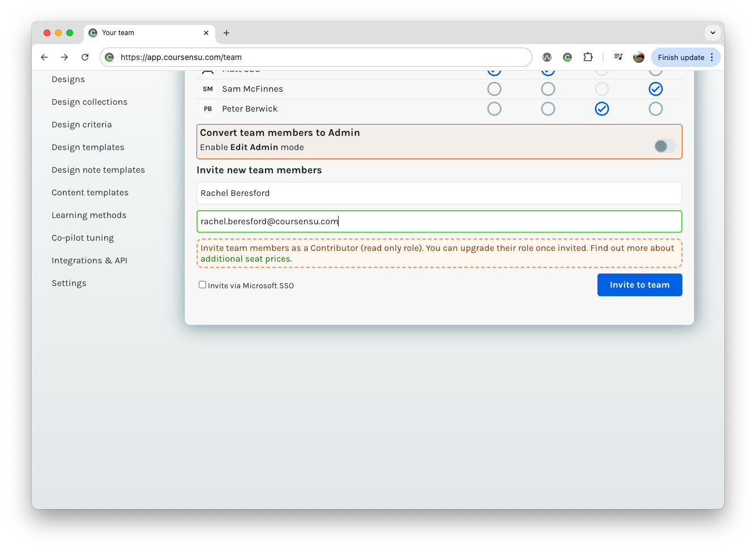The width and height of the screenshot is (756, 551).
Task: Open Integrations & API in the sidebar
Action: (89, 260)
